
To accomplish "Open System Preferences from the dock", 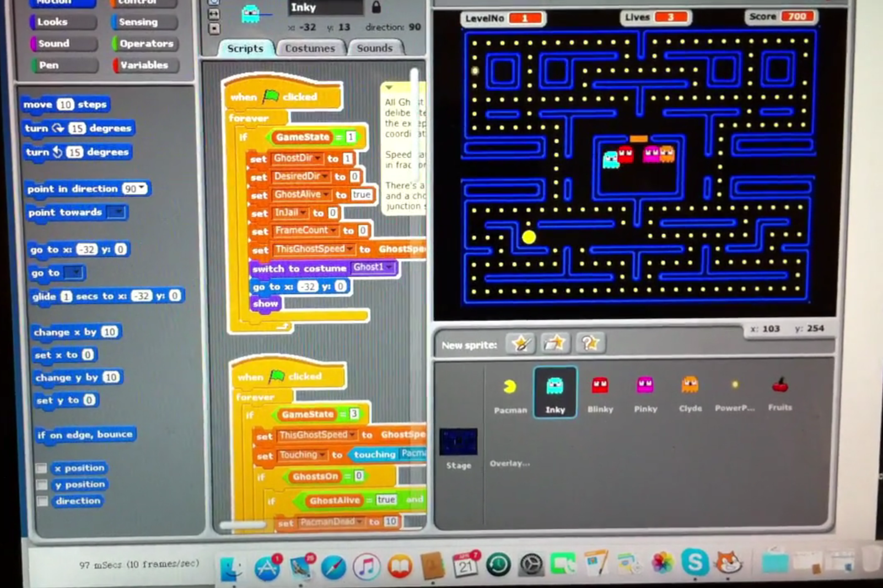I will tap(531, 565).
